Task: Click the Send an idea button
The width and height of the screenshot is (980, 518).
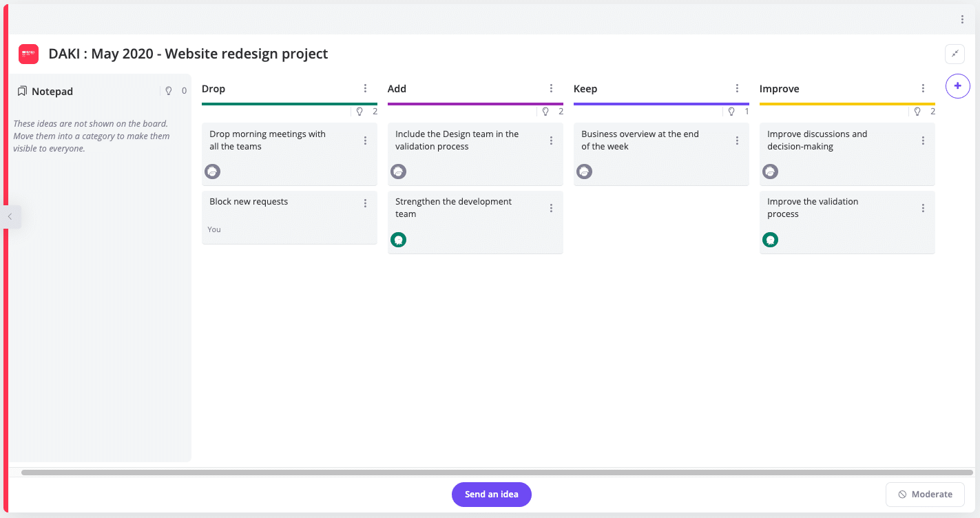Action: (491, 494)
